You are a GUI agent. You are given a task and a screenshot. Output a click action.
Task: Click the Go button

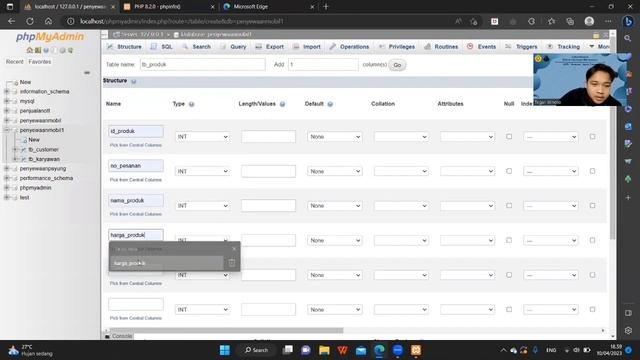point(397,65)
